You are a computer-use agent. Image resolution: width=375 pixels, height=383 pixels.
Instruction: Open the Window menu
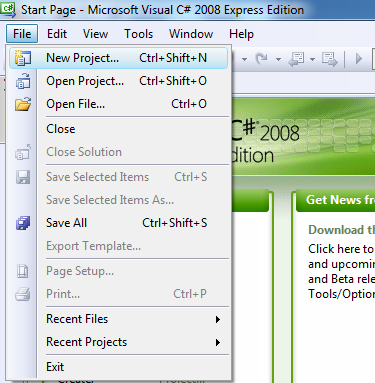tap(191, 34)
